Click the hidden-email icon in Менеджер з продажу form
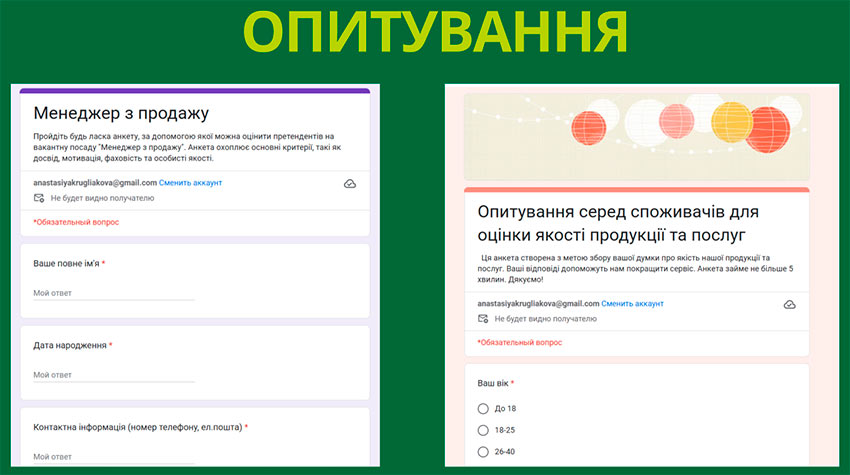The height and width of the screenshot is (475, 850). (39, 198)
